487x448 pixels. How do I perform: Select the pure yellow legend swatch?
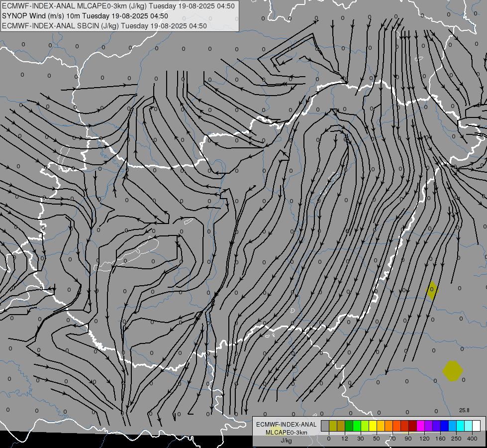[x=373, y=426]
